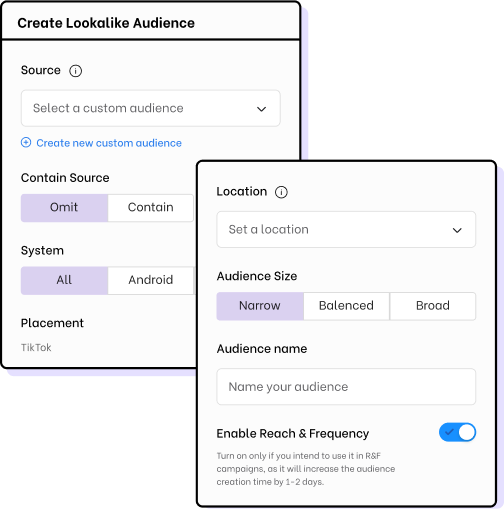Click the Enable Reach & Frequency label
This screenshot has width=504, height=509.
tap(293, 433)
